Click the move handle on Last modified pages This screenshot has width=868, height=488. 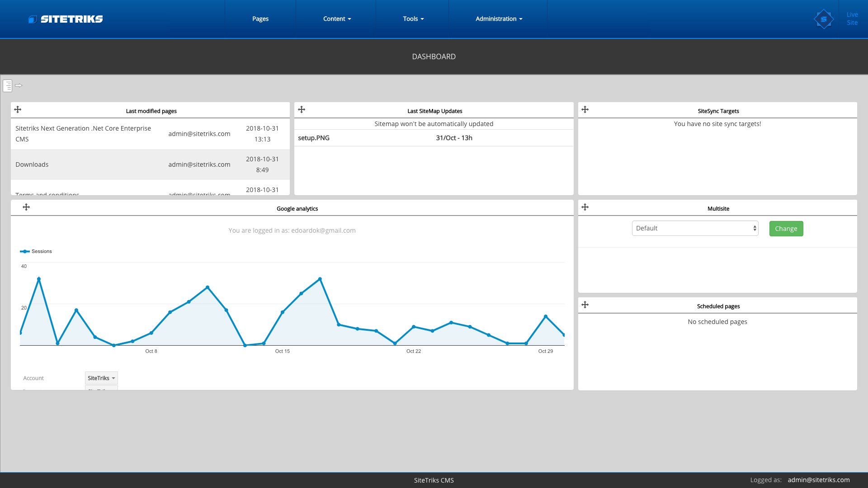(18, 109)
